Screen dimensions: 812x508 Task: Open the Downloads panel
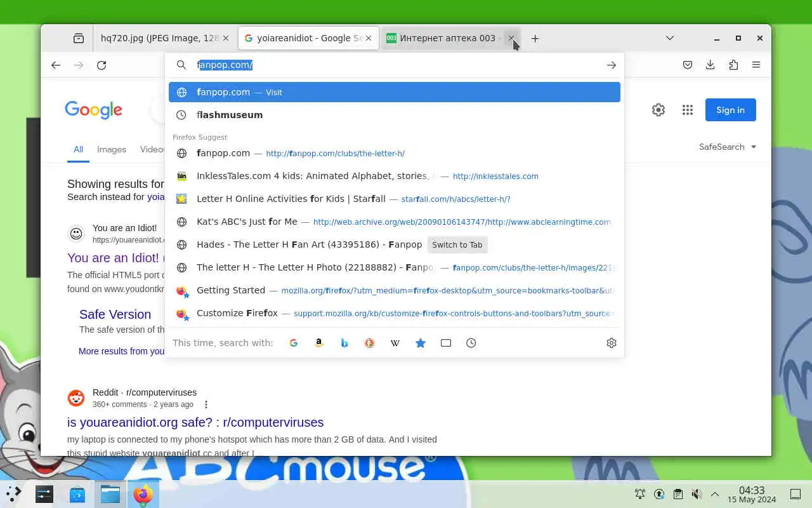[710, 65]
